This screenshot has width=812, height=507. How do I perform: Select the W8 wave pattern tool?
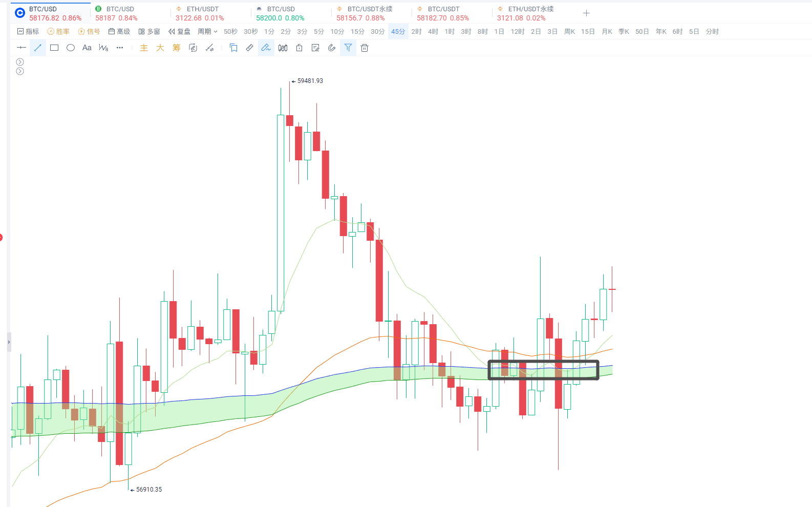click(x=103, y=48)
